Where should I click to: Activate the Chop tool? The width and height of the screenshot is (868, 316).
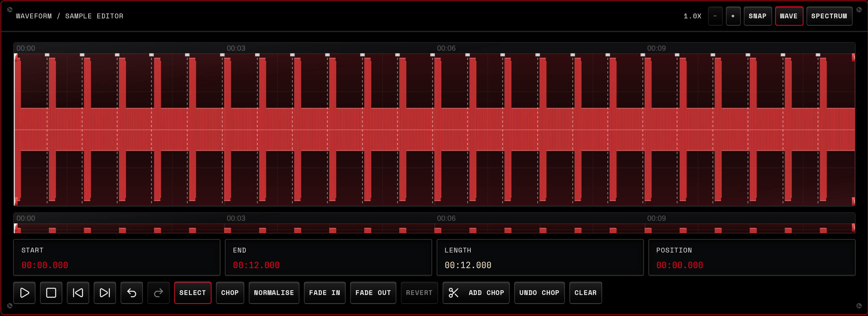tap(230, 293)
